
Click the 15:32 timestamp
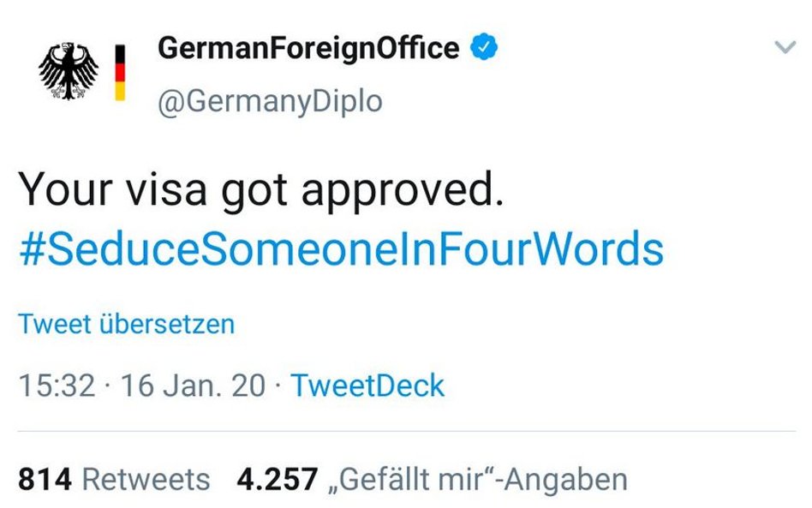point(57,385)
